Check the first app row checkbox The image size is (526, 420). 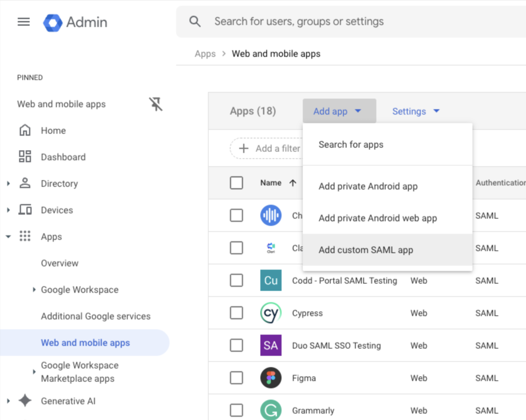click(236, 215)
